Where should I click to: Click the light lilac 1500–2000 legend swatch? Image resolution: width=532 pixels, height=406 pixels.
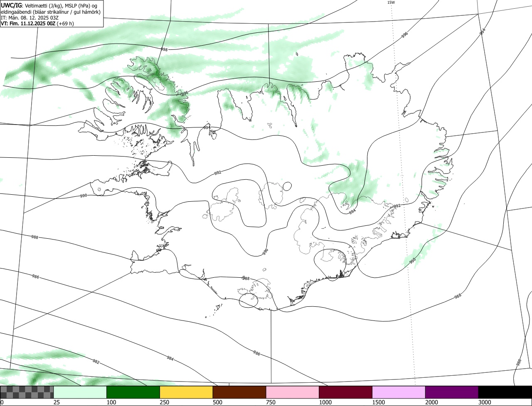[x=399, y=392]
